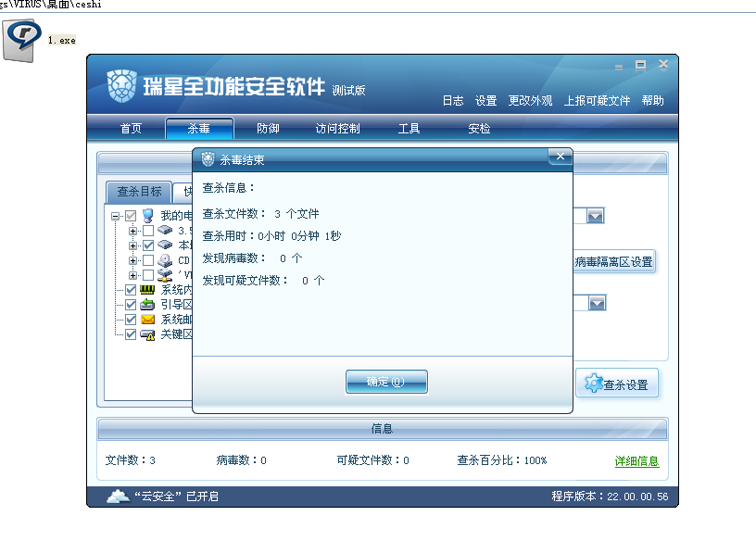Click the cloud security icon in status bar
The image size is (756, 541).
pos(119,496)
